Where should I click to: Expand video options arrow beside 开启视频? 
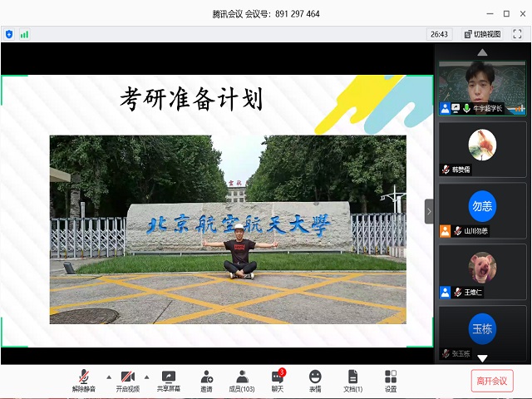pos(146,376)
